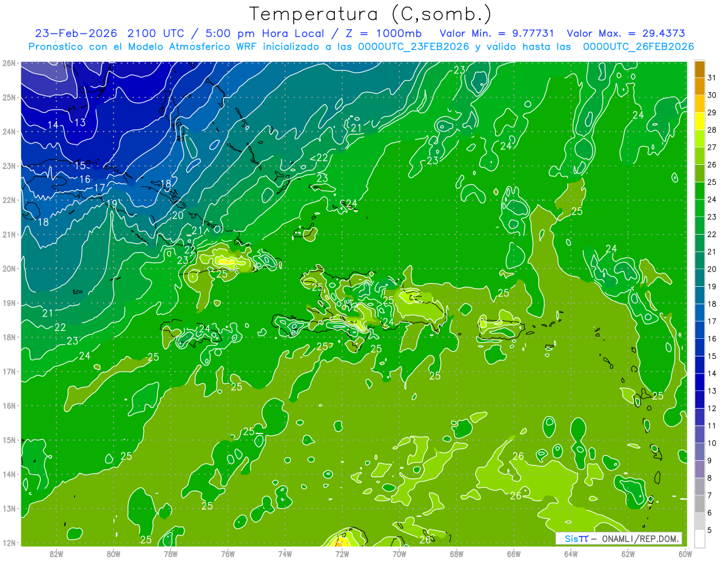728x562 pixels.
Task: Click latitude axis label "13N"
Action: point(9,508)
